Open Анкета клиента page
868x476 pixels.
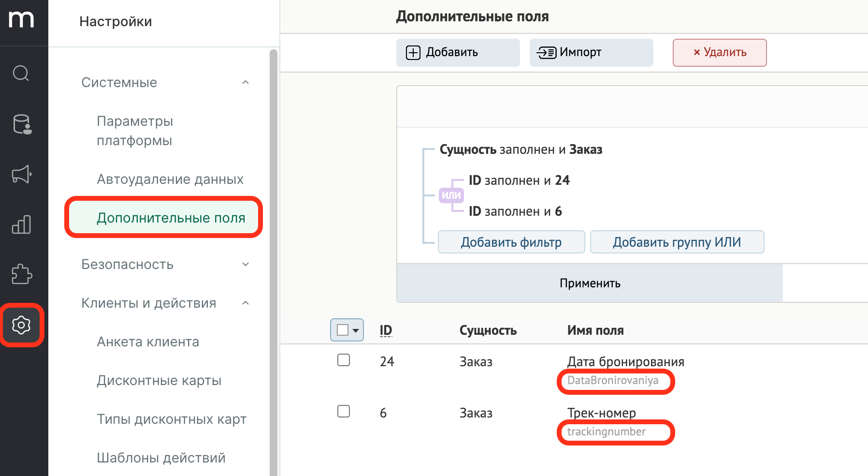coord(148,342)
